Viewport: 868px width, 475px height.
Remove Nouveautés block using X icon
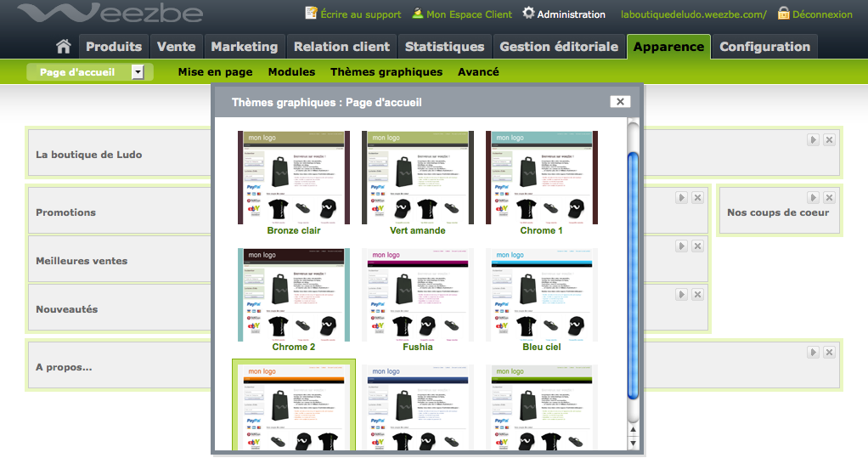[x=697, y=295]
